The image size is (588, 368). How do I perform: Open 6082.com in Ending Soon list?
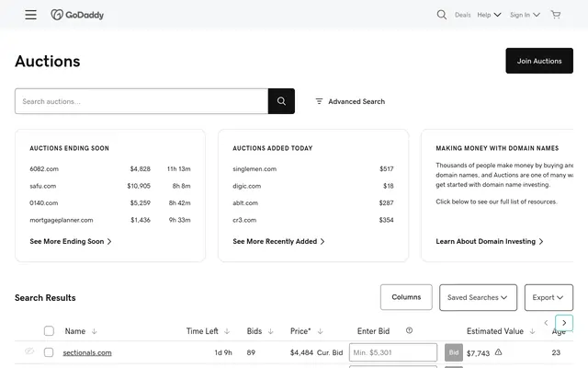44,169
